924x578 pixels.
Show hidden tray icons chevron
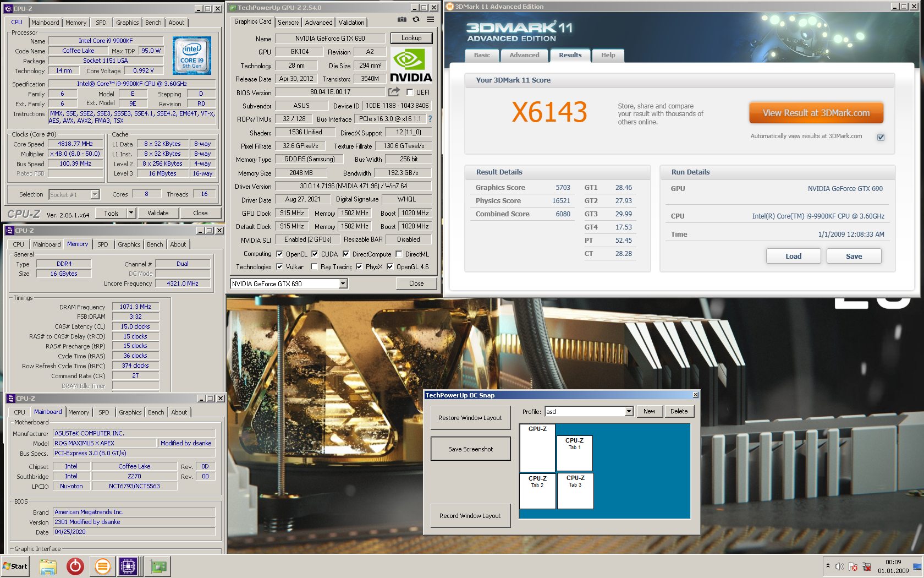click(x=828, y=566)
